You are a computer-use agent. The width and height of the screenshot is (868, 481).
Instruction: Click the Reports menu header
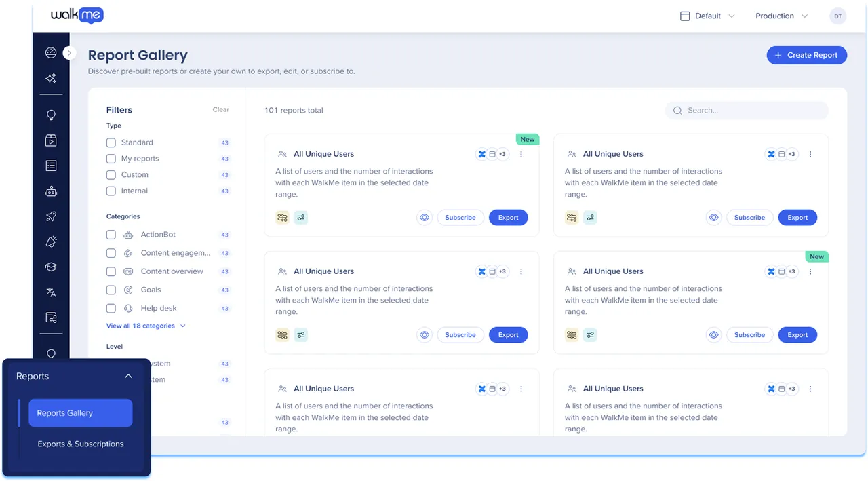click(75, 377)
